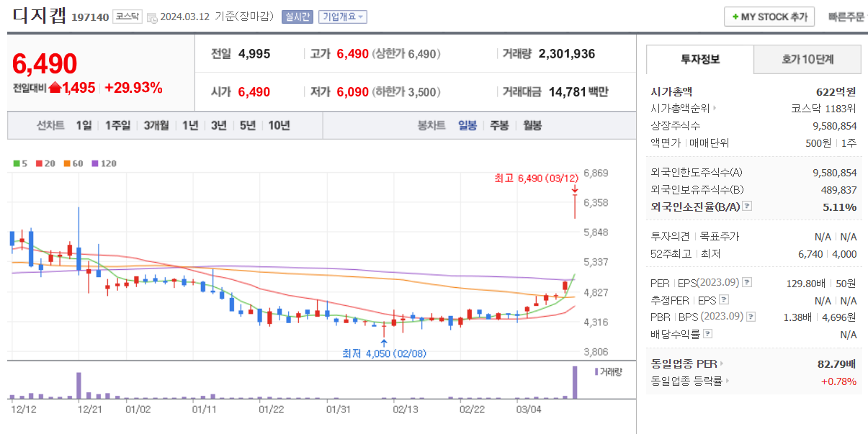Click the PBR value 1.38배

pos(798,317)
